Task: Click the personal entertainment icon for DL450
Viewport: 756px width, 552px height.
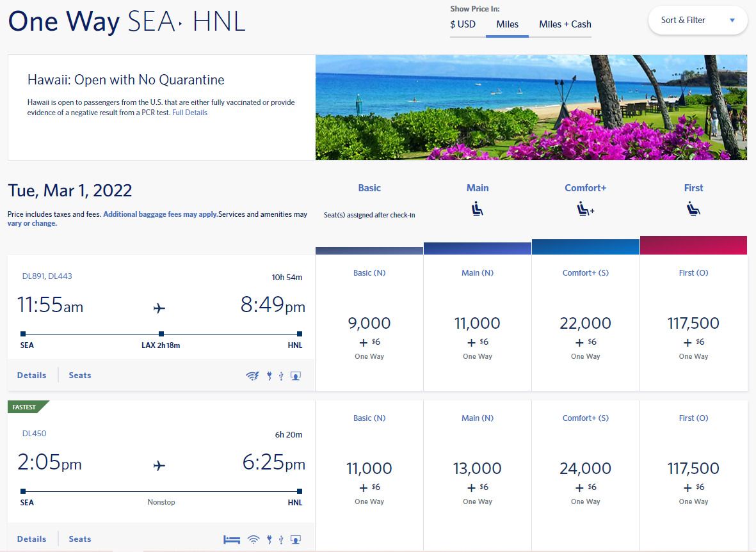Action: tap(296, 539)
